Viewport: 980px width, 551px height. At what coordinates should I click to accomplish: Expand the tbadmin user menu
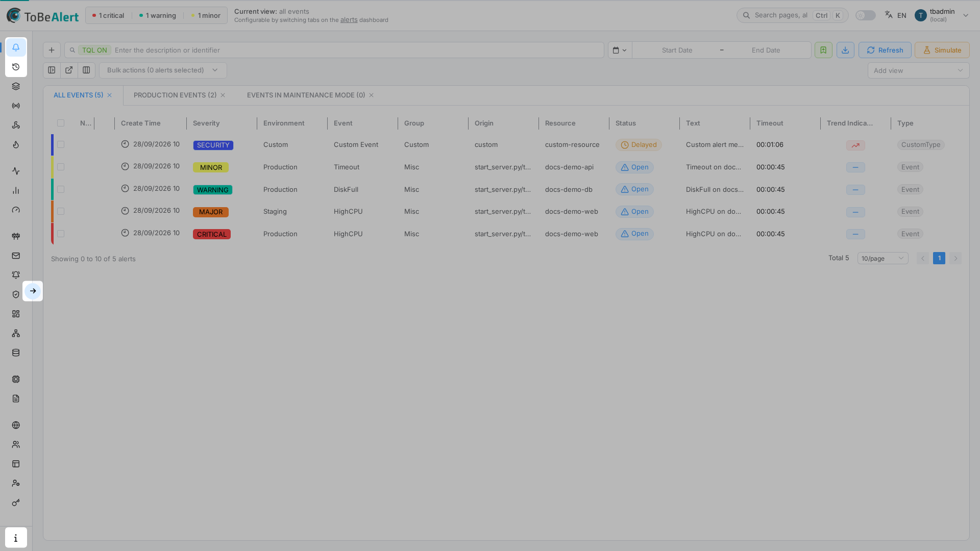tap(942, 15)
